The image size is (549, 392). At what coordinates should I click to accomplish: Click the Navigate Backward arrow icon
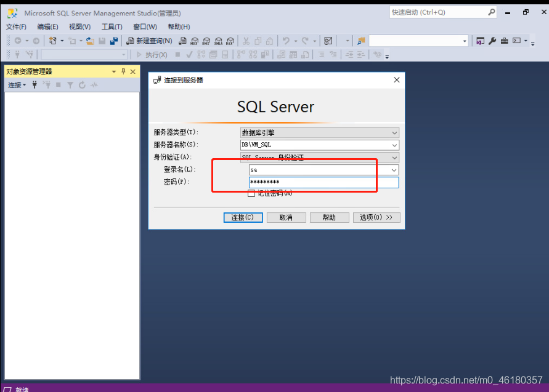(18, 41)
